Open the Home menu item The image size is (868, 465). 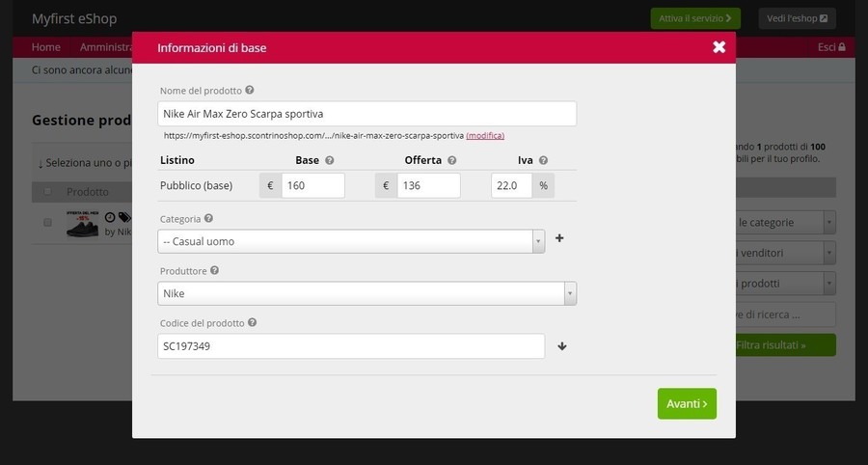pyautogui.click(x=46, y=47)
